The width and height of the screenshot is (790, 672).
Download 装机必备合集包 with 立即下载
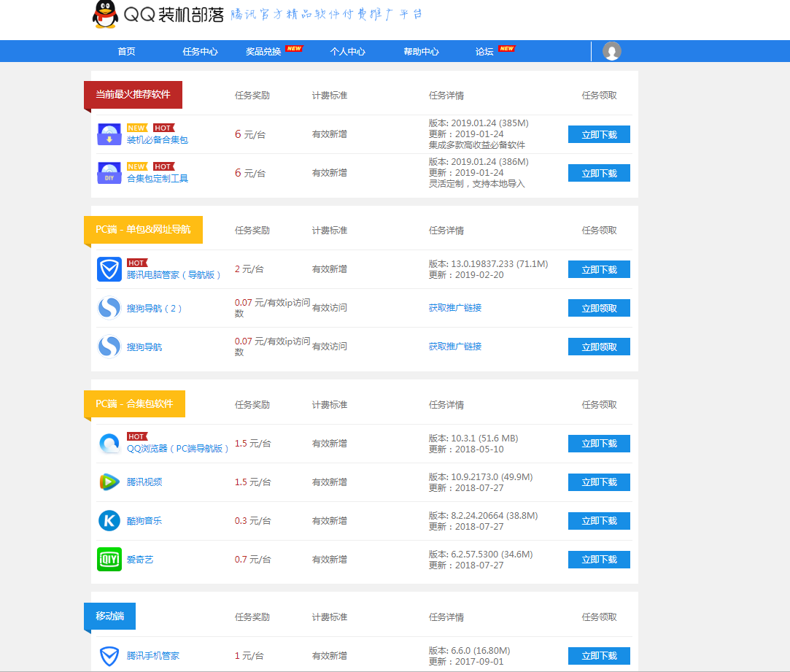(x=599, y=134)
